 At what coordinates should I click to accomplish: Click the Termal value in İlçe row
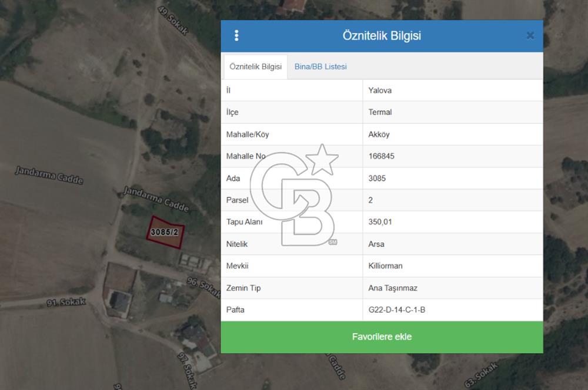coord(380,112)
